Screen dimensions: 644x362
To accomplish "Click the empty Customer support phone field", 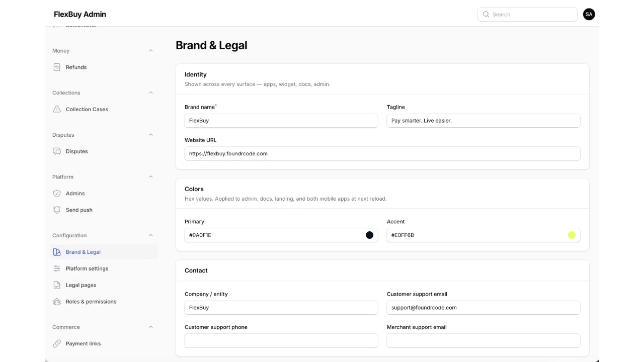I will (x=281, y=341).
